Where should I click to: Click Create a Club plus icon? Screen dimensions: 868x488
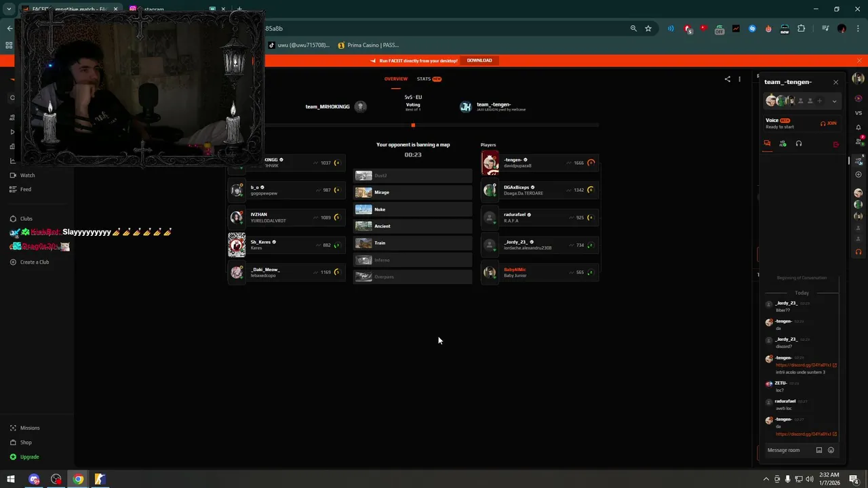(x=13, y=262)
